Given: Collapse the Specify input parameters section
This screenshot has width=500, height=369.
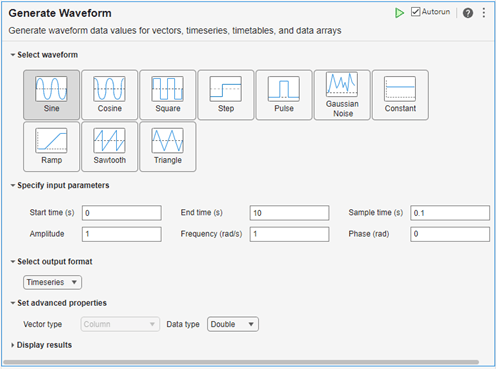Looking at the screenshot, I should point(13,185).
